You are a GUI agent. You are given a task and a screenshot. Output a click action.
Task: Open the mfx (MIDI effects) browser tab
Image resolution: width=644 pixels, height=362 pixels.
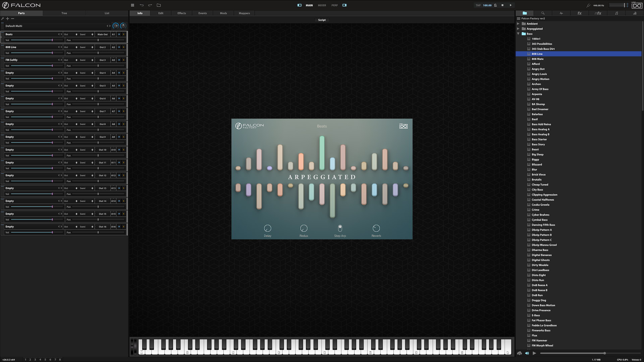(598, 13)
